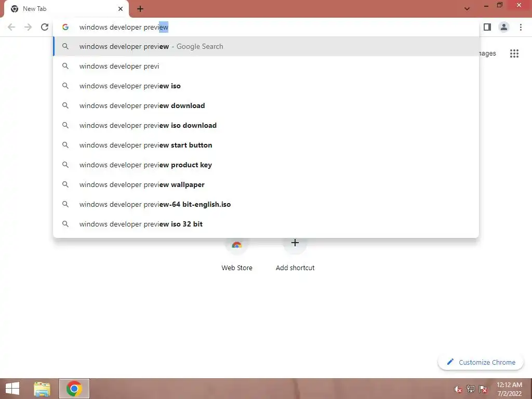Screen dimensions: 532x399
Task: Open the Windows Start button
Action: click(12, 389)
